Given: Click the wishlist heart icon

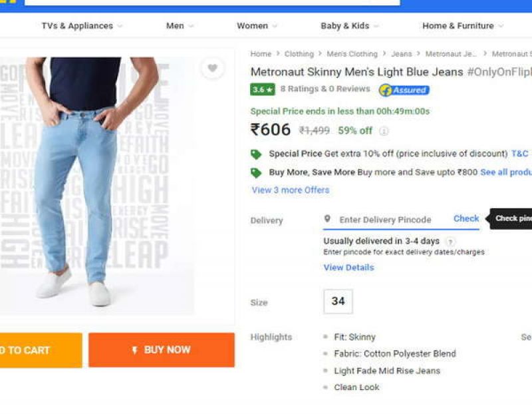Looking at the screenshot, I should [211, 68].
